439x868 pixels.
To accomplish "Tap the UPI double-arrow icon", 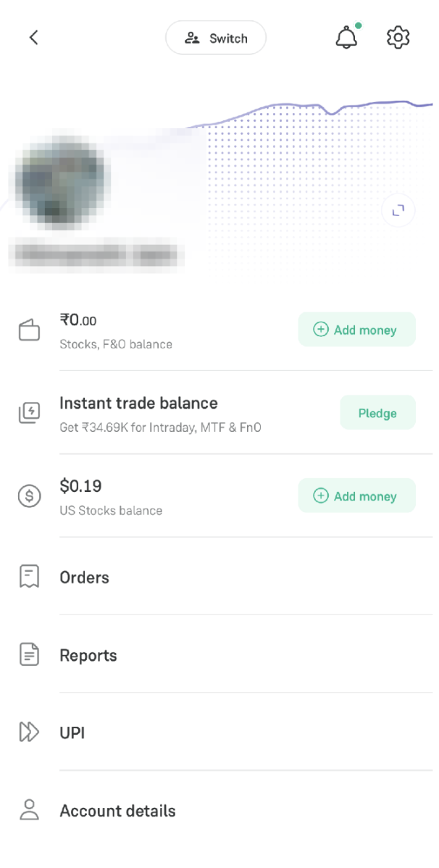I will 30,732.
